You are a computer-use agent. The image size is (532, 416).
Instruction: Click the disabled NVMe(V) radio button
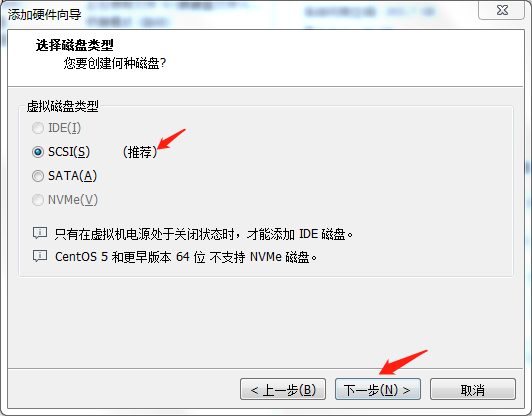coord(38,200)
